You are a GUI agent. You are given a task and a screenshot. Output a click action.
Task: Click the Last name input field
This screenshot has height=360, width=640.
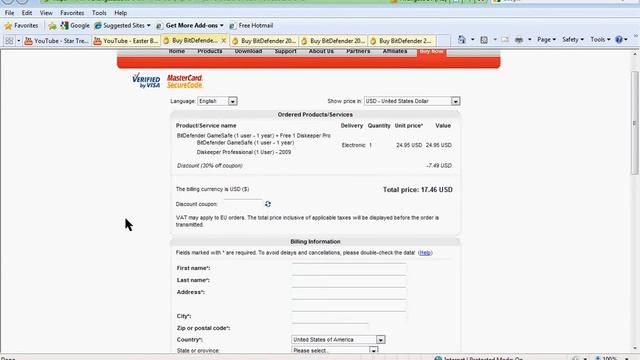click(x=349, y=280)
